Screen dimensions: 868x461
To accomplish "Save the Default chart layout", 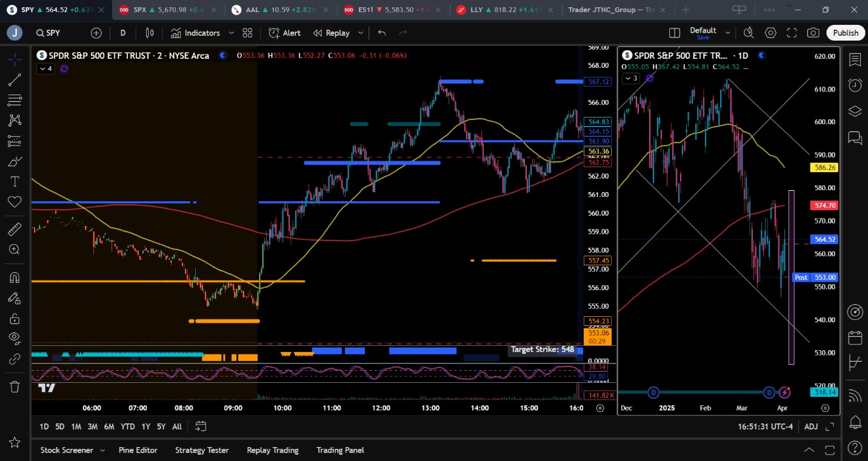I will [x=703, y=38].
